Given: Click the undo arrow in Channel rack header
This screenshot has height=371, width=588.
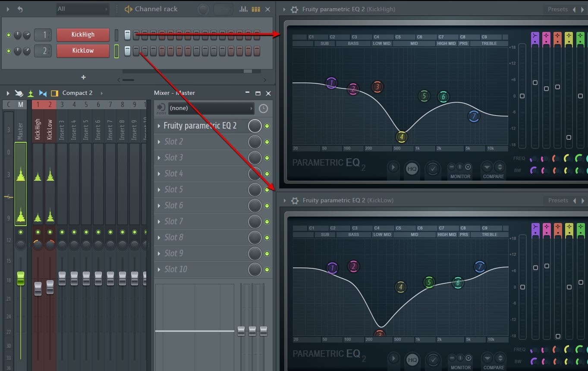Looking at the screenshot, I should tap(20, 9).
